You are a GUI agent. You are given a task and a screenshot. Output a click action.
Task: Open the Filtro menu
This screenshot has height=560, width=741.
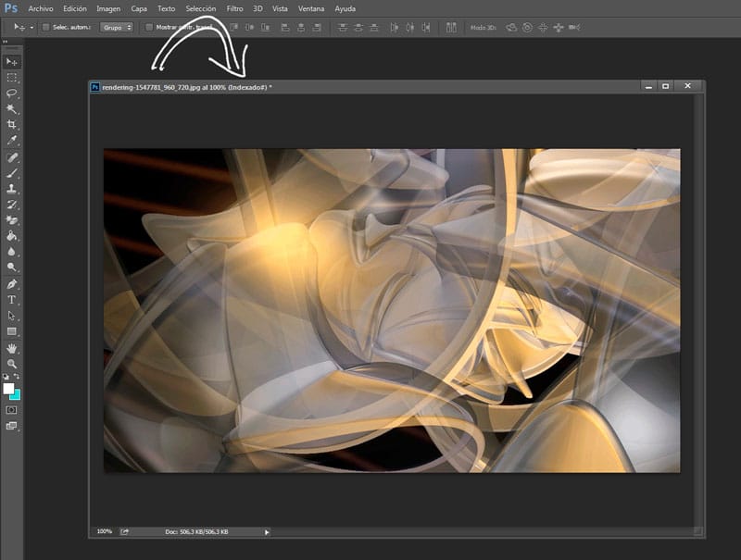pos(236,7)
